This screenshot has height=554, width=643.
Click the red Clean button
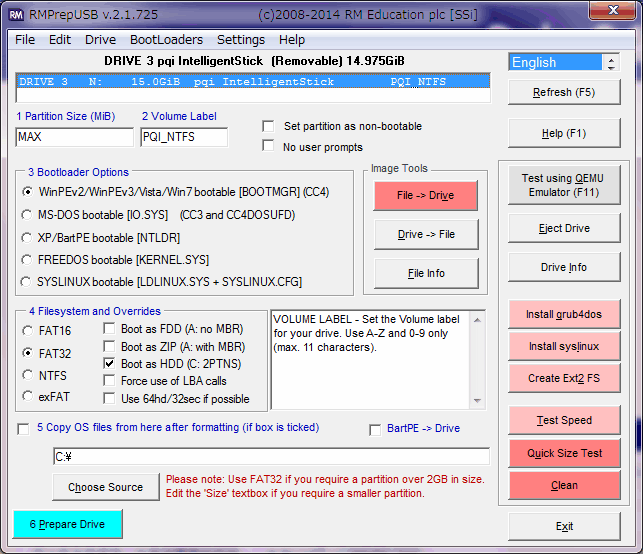tap(564, 485)
